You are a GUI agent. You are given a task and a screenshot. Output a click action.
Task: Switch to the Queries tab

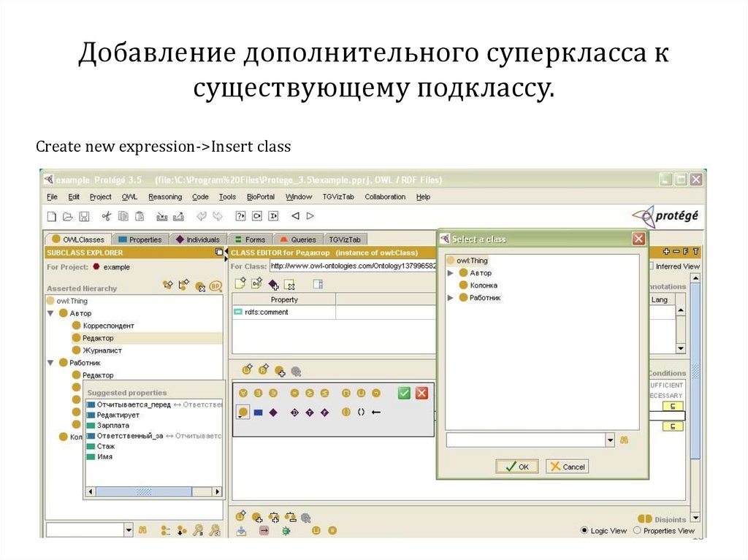click(x=298, y=239)
